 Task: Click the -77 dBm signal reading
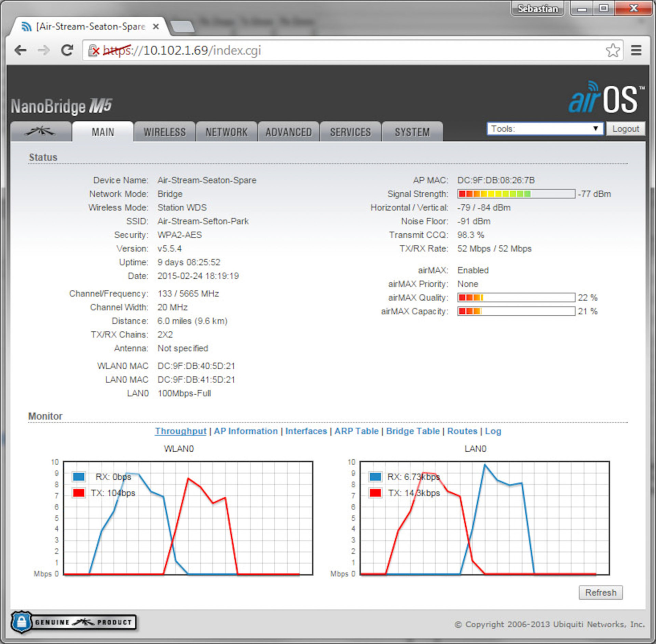click(x=594, y=194)
